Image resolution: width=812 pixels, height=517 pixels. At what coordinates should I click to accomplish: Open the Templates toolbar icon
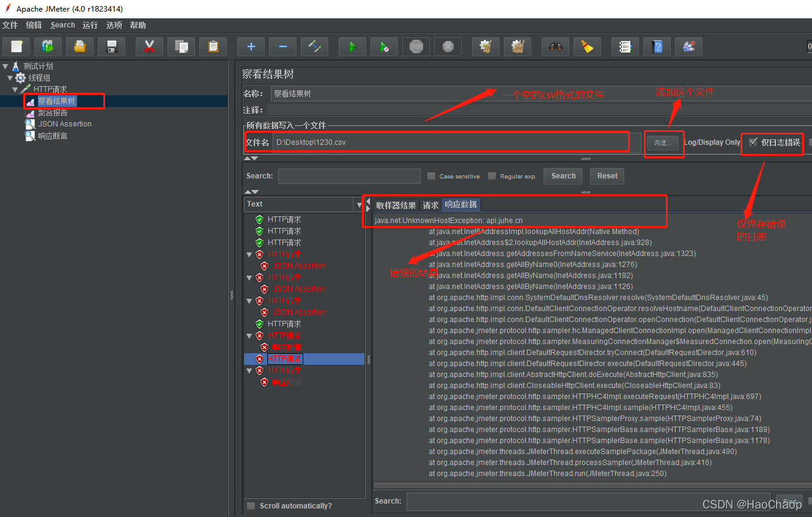point(48,46)
